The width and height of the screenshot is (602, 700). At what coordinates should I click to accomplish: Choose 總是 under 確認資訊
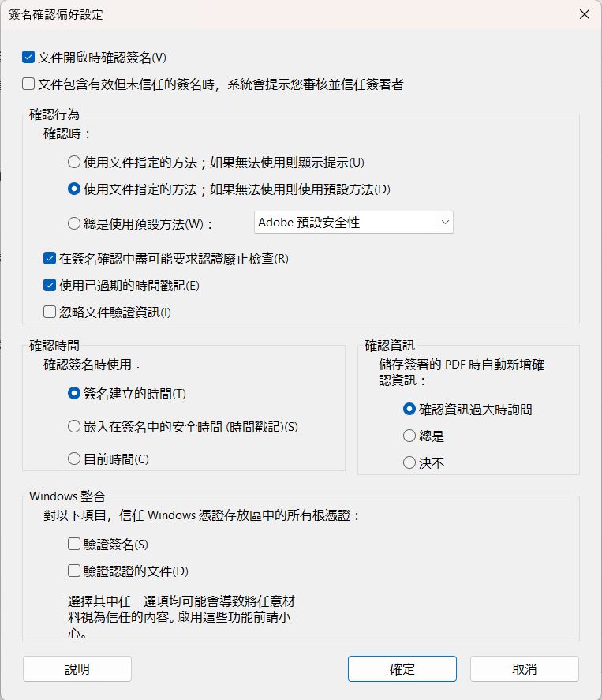click(x=409, y=436)
